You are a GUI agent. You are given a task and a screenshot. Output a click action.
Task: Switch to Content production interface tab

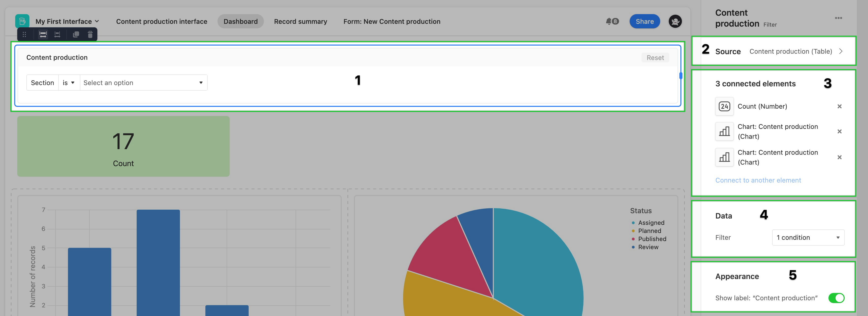pyautogui.click(x=162, y=22)
